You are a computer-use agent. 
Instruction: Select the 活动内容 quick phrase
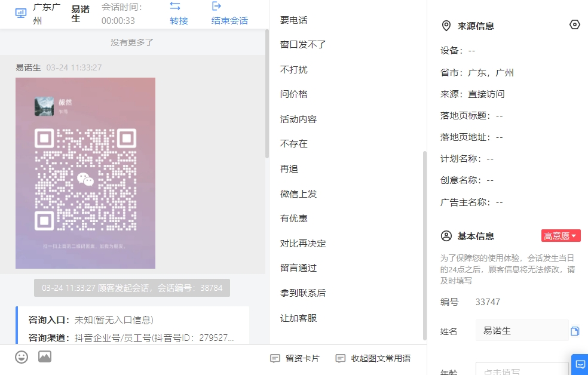pos(299,119)
